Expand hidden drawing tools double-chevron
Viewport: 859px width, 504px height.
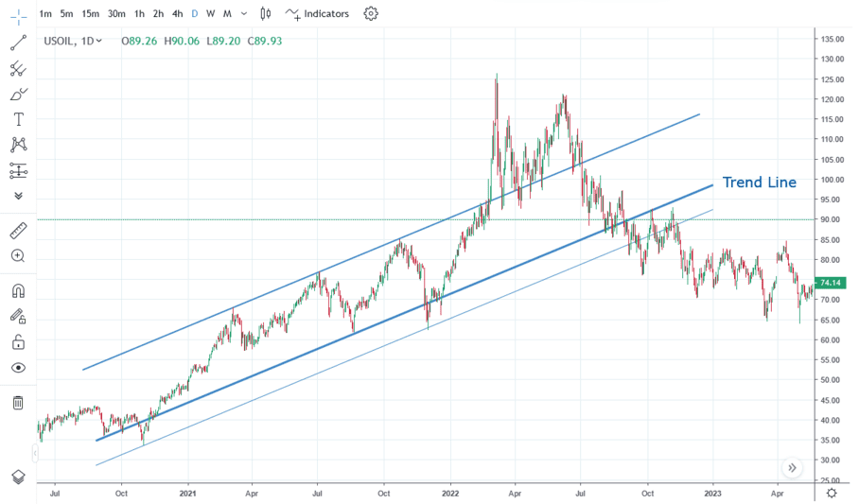point(17,196)
